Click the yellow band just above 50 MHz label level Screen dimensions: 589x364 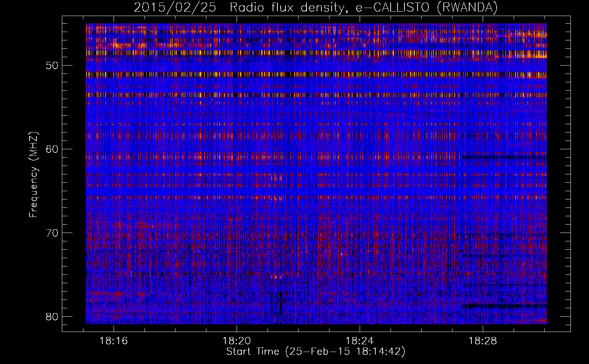[x=255, y=53]
